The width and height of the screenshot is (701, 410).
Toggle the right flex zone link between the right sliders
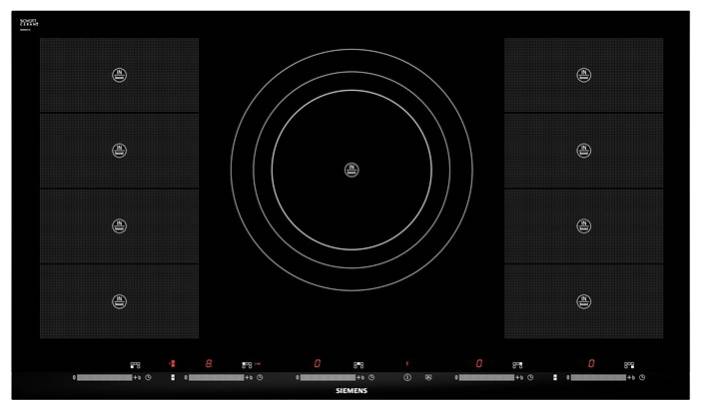pos(555,378)
